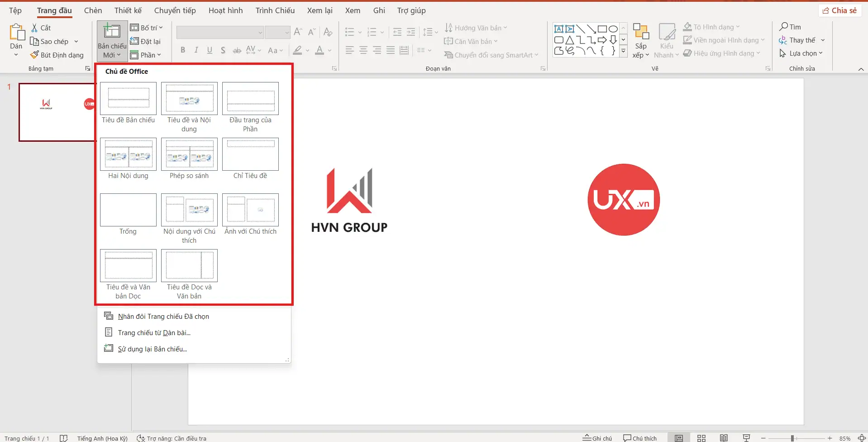Toggle italic formatting

tap(196, 50)
